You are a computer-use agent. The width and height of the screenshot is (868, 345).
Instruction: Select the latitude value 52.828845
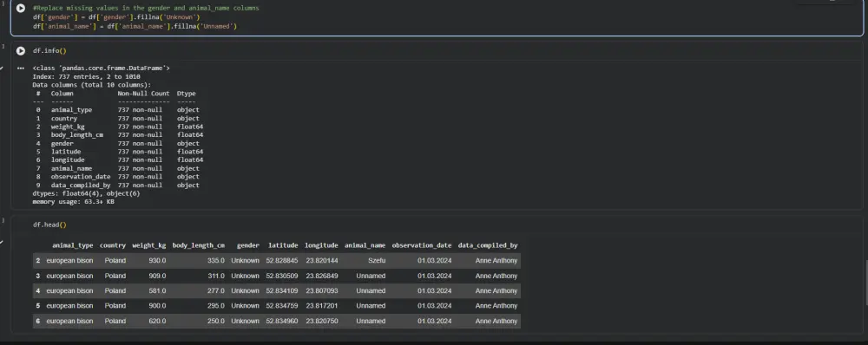click(x=282, y=260)
